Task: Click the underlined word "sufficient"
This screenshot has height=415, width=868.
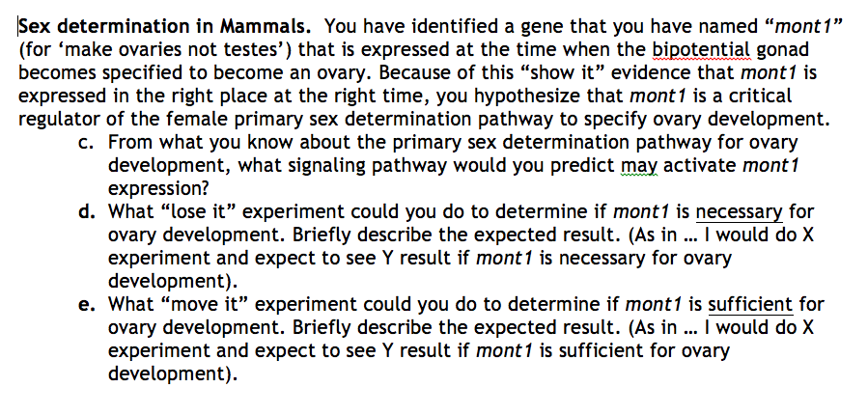Action: pyautogui.click(x=750, y=305)
